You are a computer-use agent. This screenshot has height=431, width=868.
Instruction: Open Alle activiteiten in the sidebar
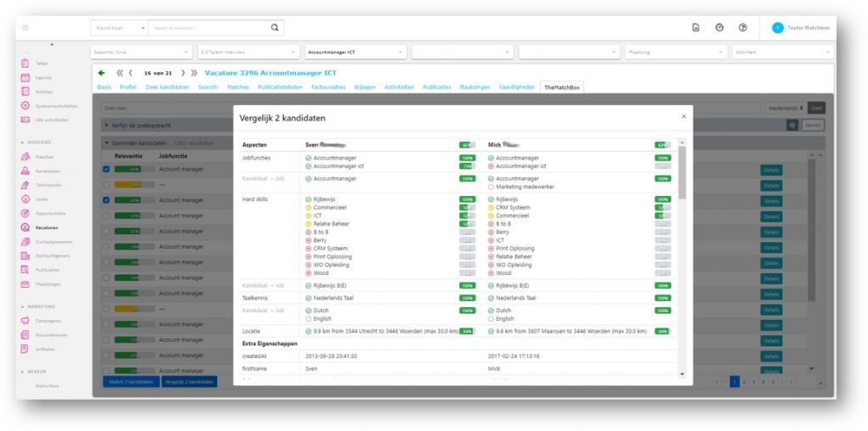pos(52,120)
